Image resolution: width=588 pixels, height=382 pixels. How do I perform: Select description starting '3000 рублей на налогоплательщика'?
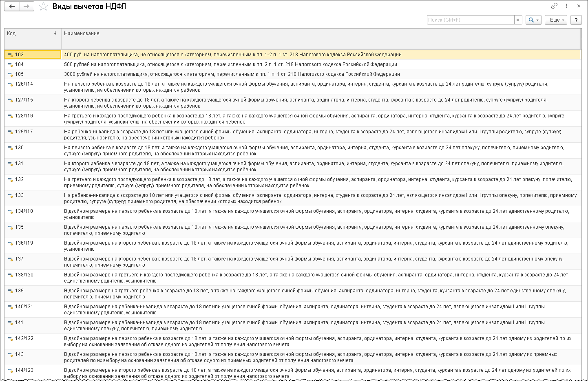(x=232, y=74)
